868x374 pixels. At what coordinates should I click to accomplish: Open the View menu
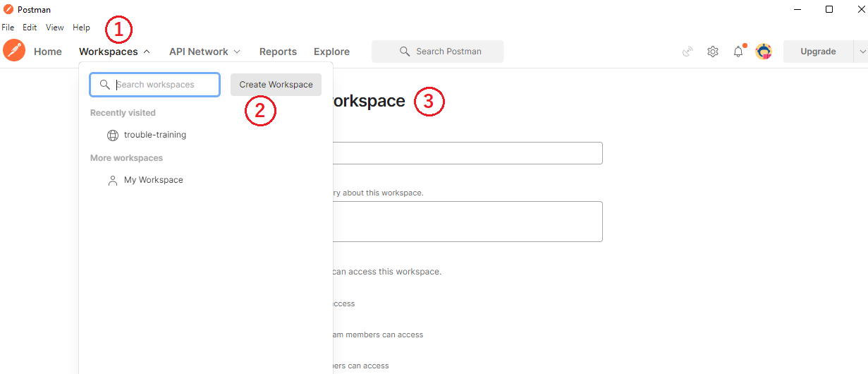tap(55, 28)
